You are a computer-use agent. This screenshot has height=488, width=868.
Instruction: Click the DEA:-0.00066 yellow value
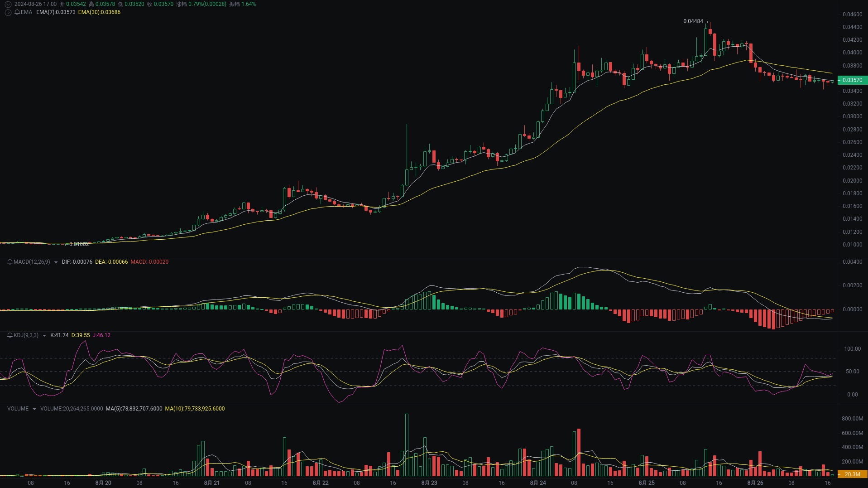[x=111, y=262]
